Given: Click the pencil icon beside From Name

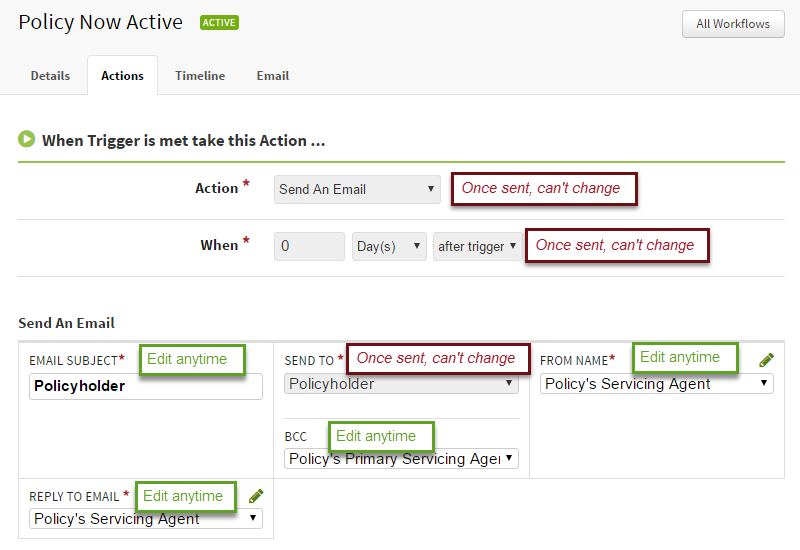Looking at the screenshot, I should tap(766, 360).
